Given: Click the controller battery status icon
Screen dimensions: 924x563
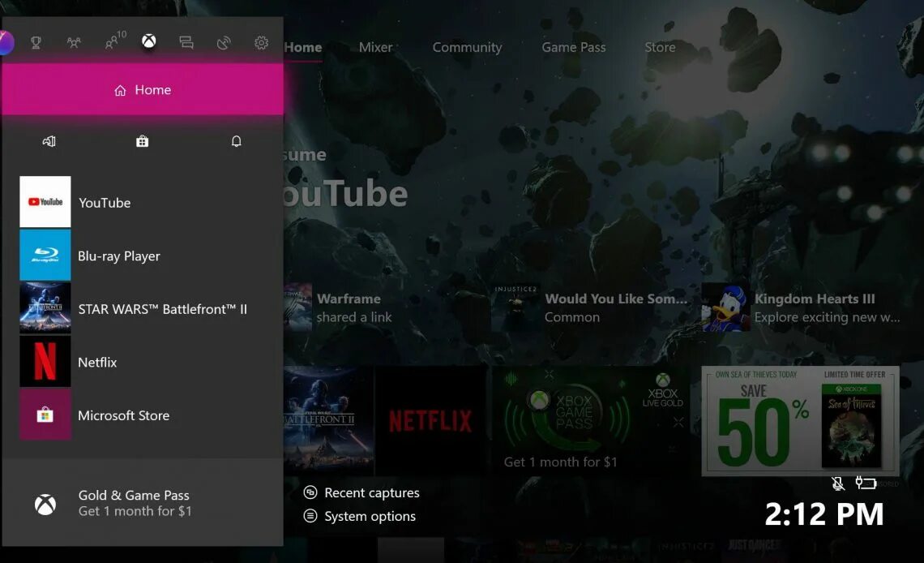Looking at the screenshot, I should coord(866,483).
